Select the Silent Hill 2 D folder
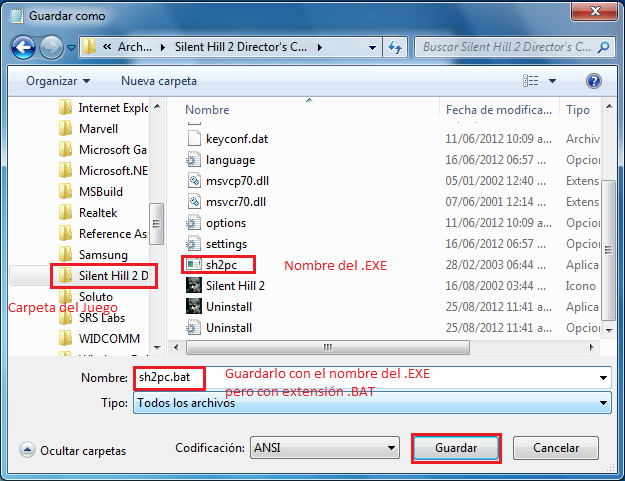625x481 pixels. 104,276
